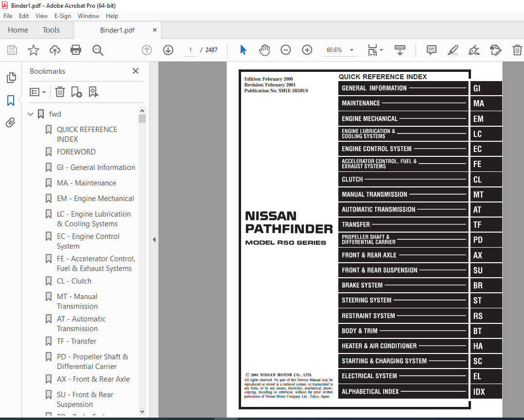The width and height of the screenshot is (524, 420).
Task: Click the Save file icon
Action: (12, 50)
